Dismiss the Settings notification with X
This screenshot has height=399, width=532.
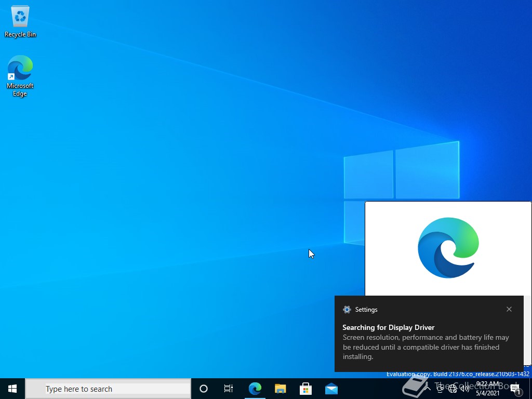pos(509,309)
